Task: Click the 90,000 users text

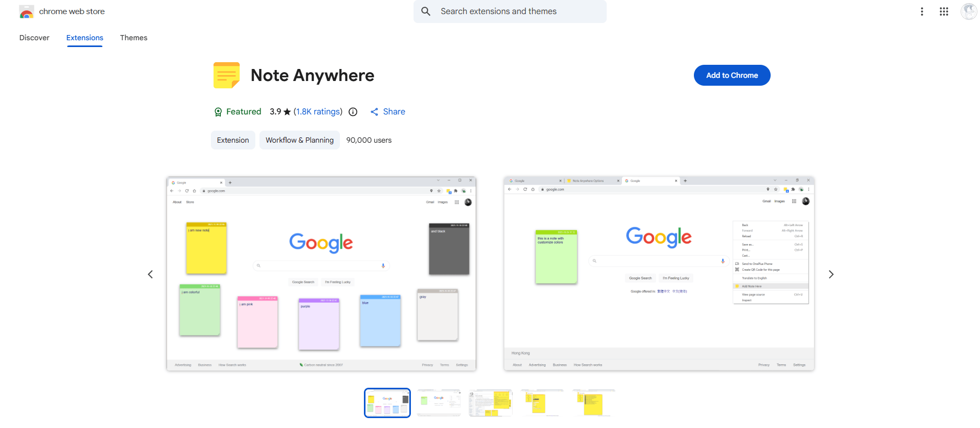Action: pyautogui.click(x=369, y=140)
